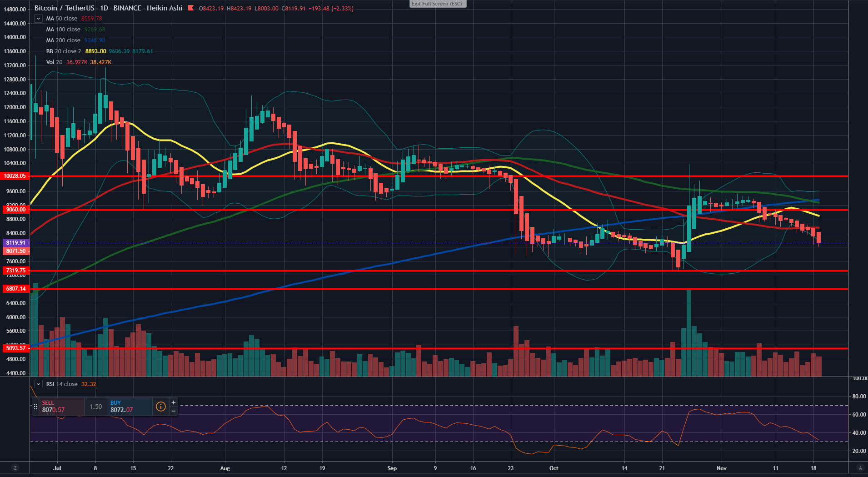
Task: Select the Vol 20 legend entry
Action: tap(54, 62)
